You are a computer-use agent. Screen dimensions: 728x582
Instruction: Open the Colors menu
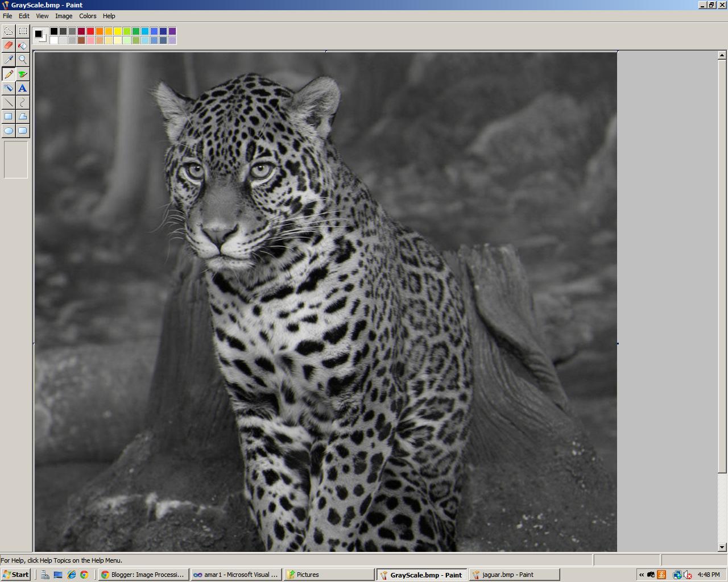(88, 16)
